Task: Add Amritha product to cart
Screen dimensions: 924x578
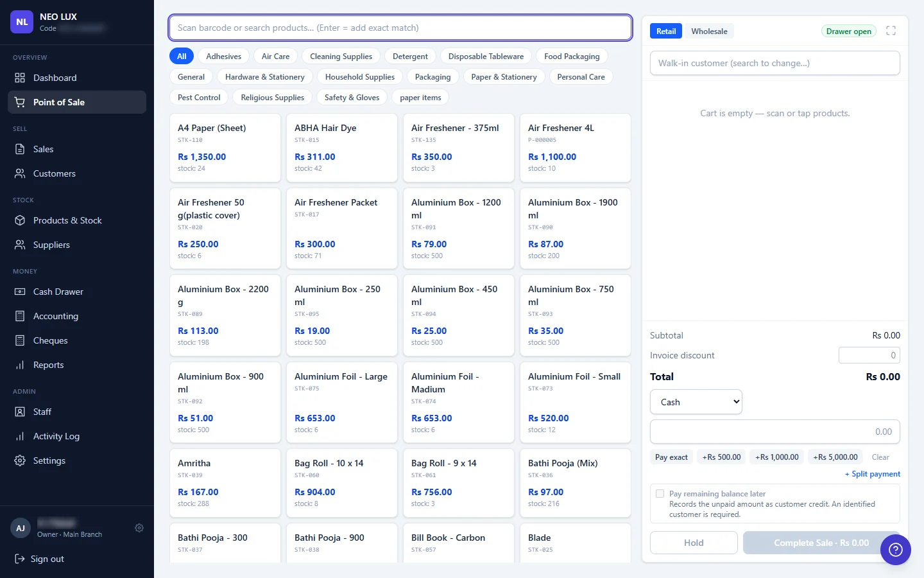Action: (225, 483)
